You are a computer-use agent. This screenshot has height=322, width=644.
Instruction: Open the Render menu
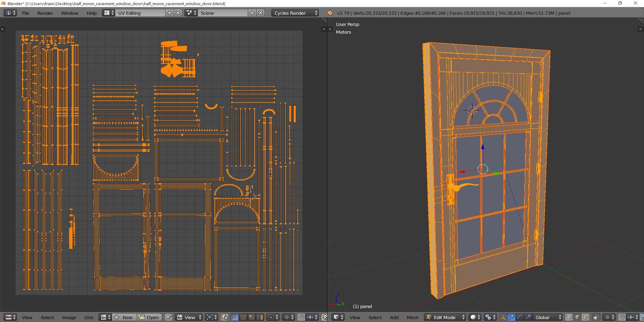click(45, 13)
